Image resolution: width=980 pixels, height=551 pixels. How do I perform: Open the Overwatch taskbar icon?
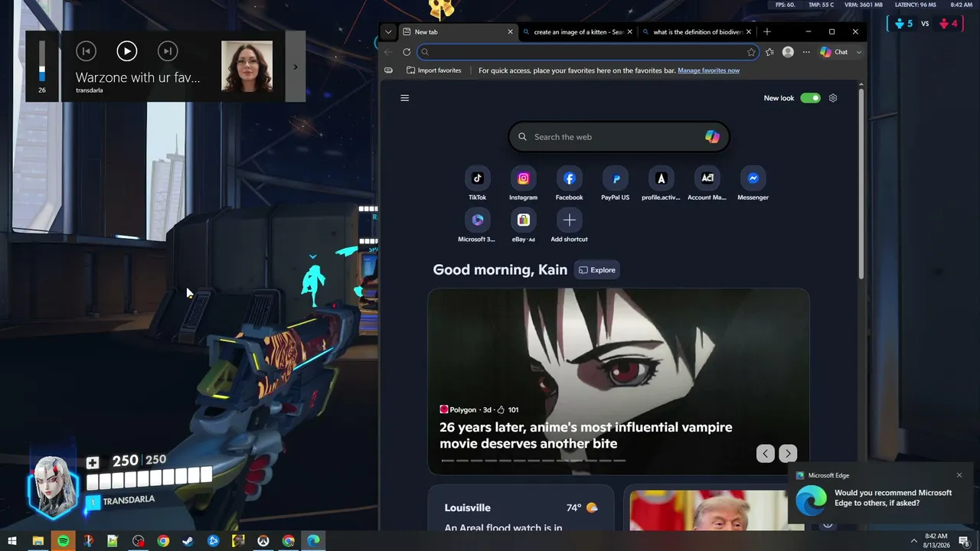[263, 541]
